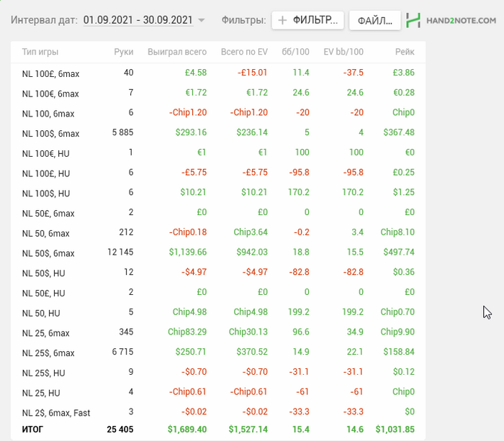Click EV bb/100 cell -37.5
The width and height of the screenshot is (504, 441).
[x=354, y=73]
